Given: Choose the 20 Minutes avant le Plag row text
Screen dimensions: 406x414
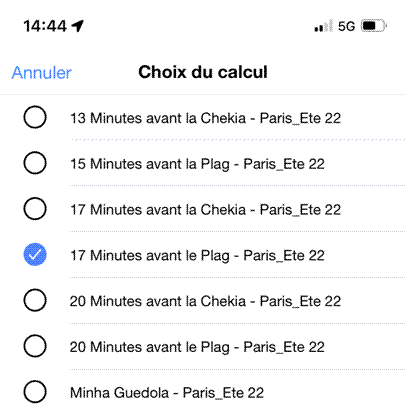Looking at the screenshot, I should click(197, 347).
